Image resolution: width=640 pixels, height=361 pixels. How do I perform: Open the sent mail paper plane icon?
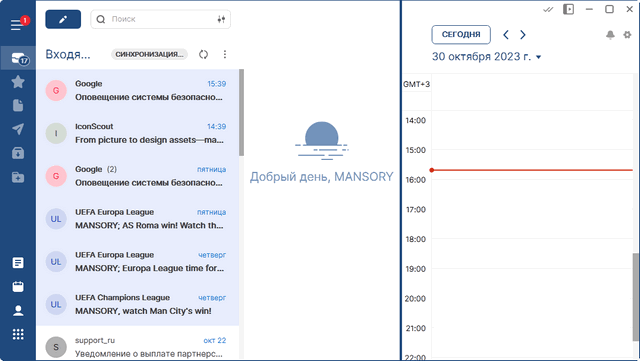[18, 129]
